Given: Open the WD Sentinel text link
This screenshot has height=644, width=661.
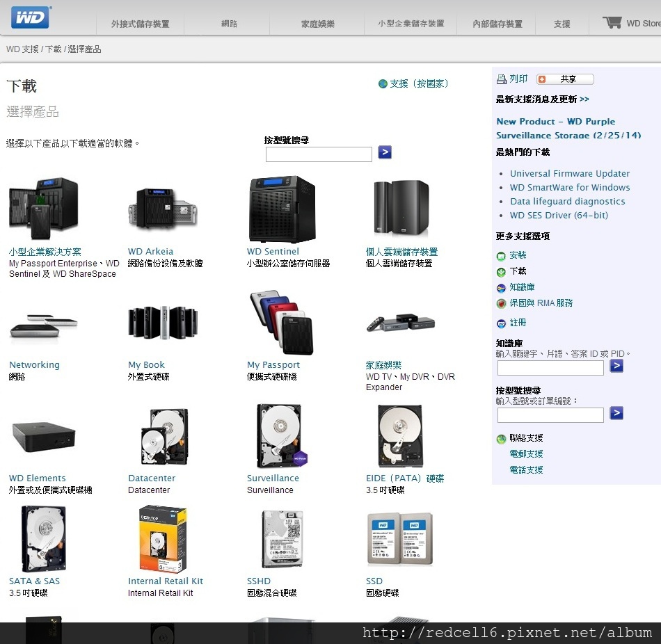Looking at the screenshot, I should [273, 252].
